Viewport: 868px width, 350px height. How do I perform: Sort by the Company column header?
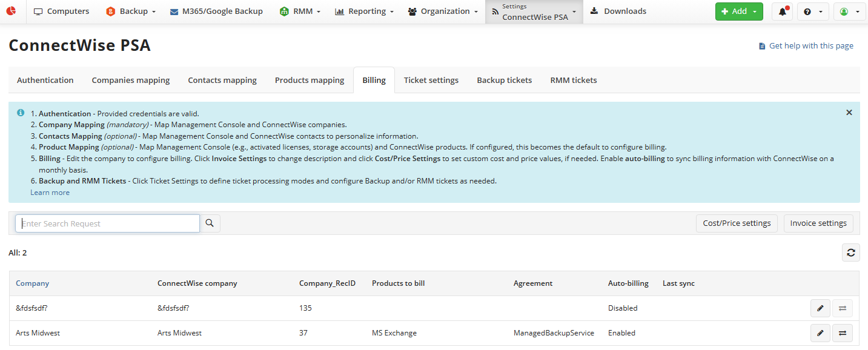33,283
